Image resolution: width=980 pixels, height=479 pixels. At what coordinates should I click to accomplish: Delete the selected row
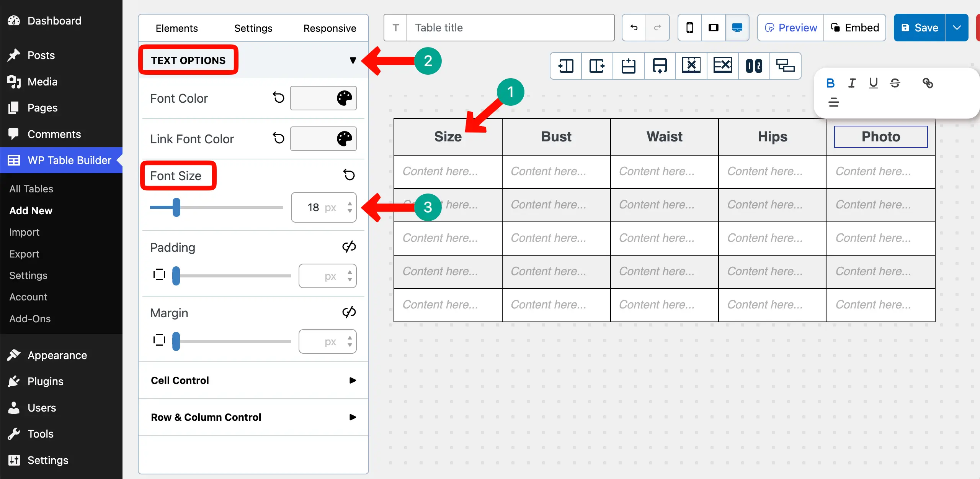(x=722, y=66)
